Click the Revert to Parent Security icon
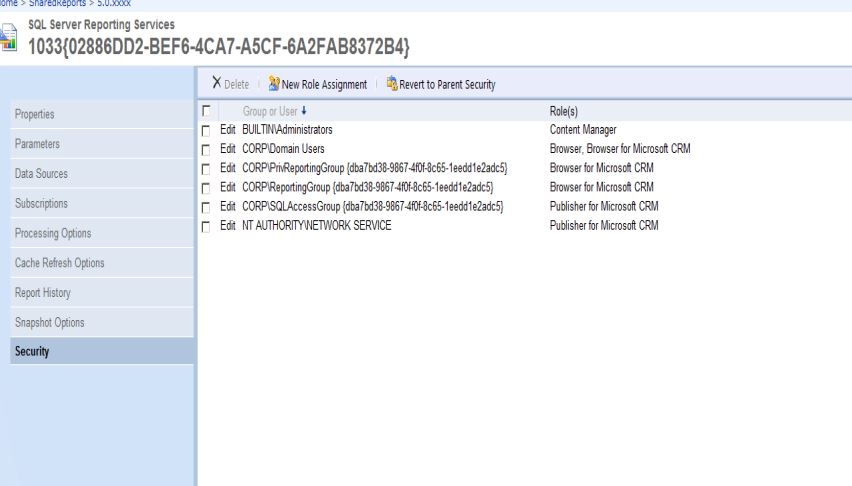Viewport: 852px width, 486px height. coord(391,84)
